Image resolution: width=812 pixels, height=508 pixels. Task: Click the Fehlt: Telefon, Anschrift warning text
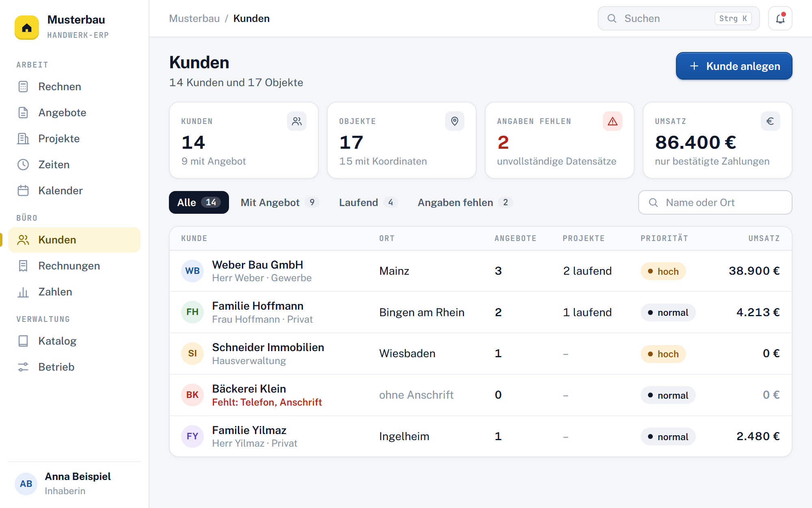click(x=267, y=402)
